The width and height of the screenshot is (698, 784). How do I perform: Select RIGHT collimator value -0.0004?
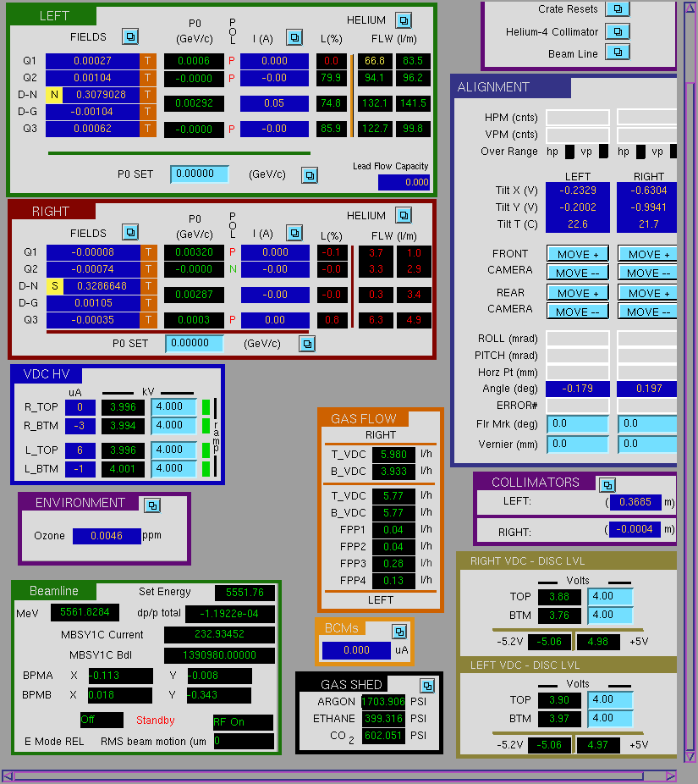pos(635,528)
